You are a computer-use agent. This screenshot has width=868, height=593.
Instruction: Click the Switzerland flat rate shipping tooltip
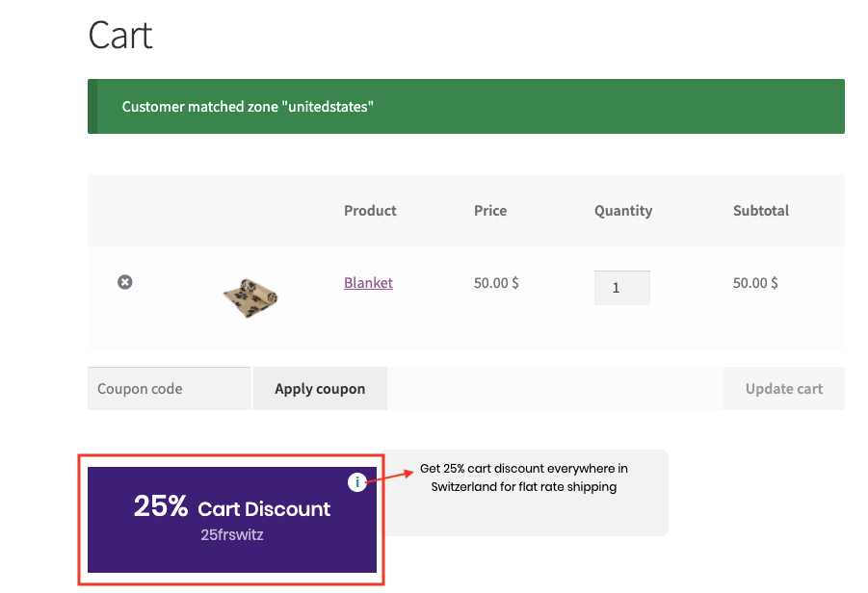pyautogui.click(x=523, y=478)
